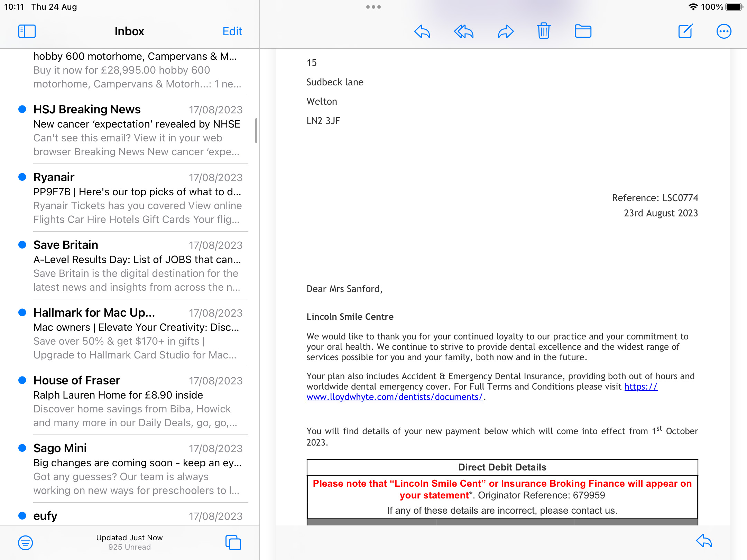Delete the message with trash icon

544,31
